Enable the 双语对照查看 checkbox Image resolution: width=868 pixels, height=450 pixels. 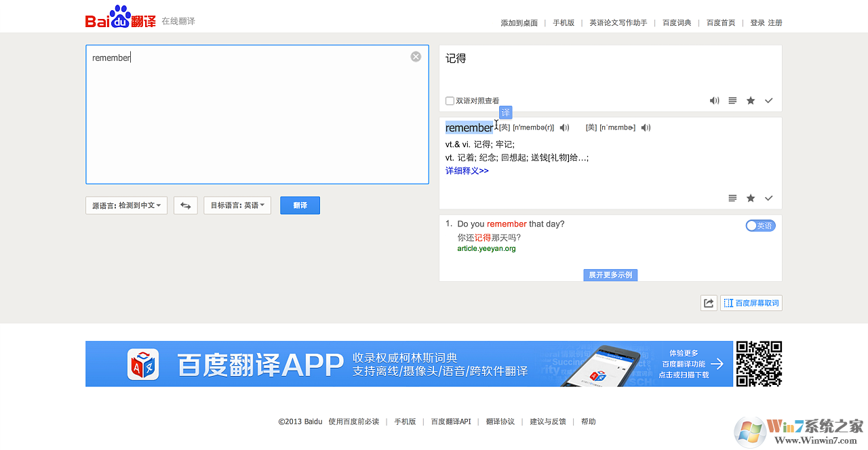(450, 101)
